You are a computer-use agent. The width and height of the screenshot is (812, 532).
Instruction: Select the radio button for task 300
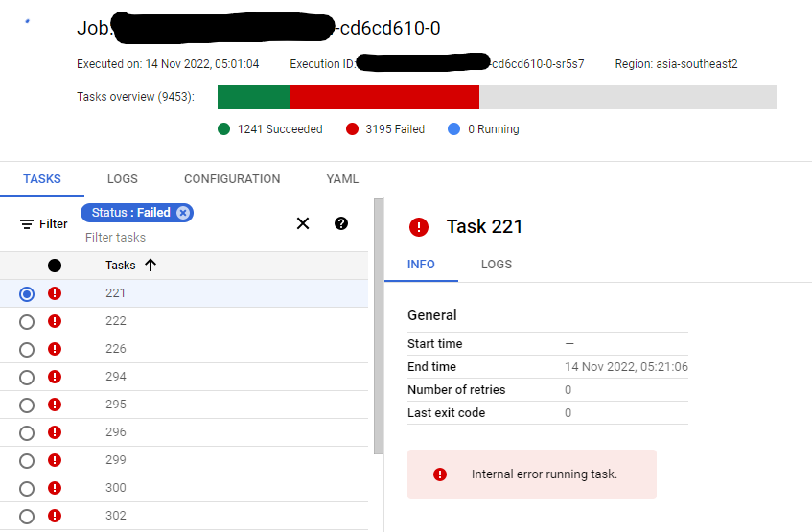point(27,489)
